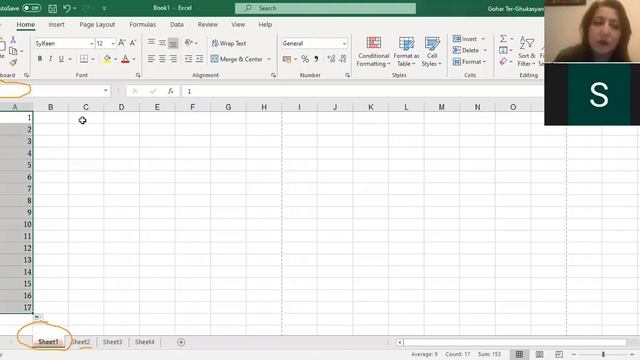This screenshot has height=360, width=640.
Task: Switch to Page Layout view icon
Action: pyautogui.click(x=539, y=354)
